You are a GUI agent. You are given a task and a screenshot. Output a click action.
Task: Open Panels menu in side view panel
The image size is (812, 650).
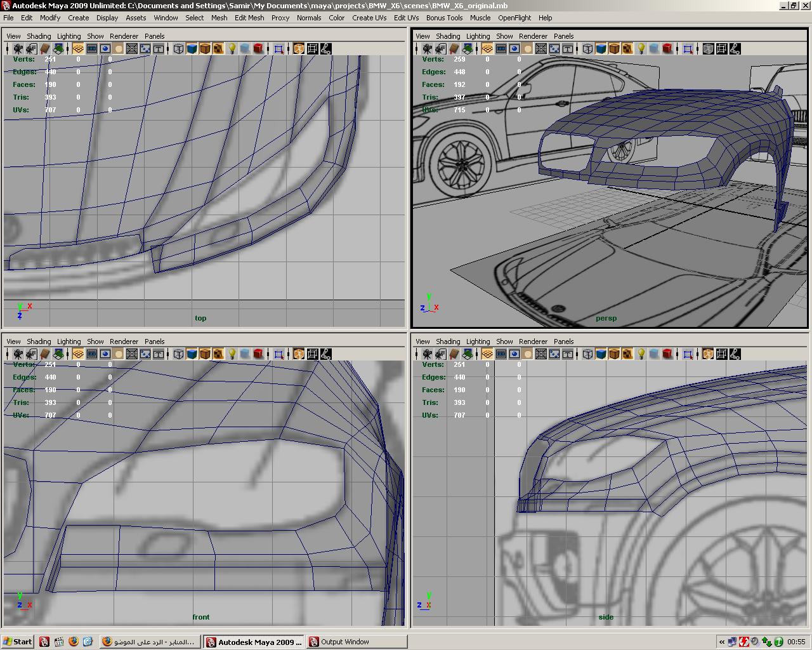coord(563,342)
